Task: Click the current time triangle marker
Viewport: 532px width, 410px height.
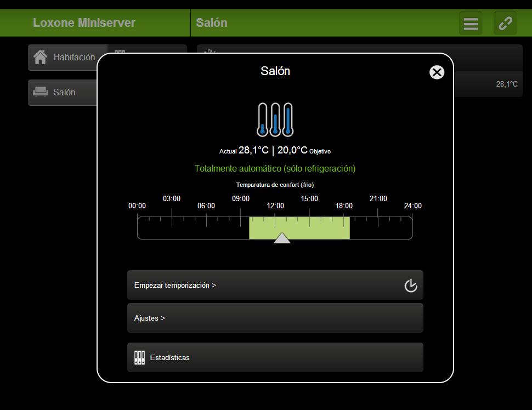Action: (282, 238)
